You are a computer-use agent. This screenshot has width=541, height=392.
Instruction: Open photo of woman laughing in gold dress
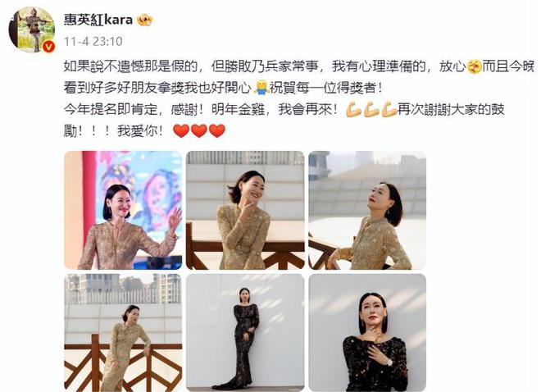tap(245, 210)
